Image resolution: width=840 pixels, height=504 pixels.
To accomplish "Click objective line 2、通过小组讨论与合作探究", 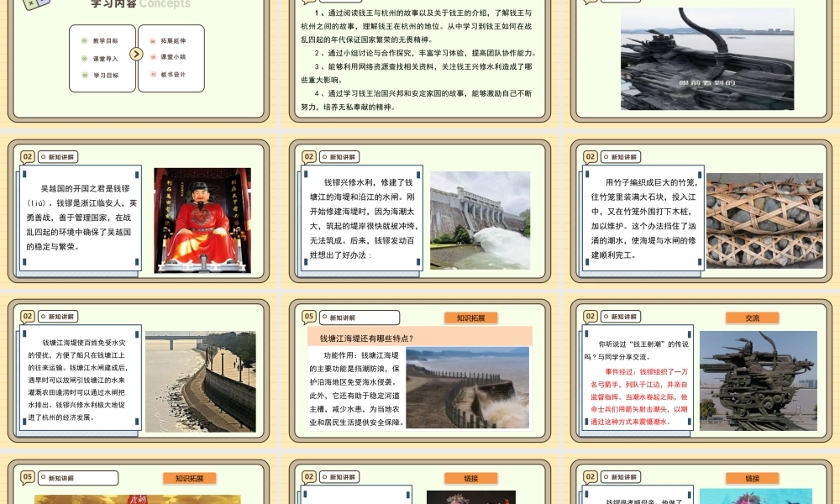I will [426, 53].
